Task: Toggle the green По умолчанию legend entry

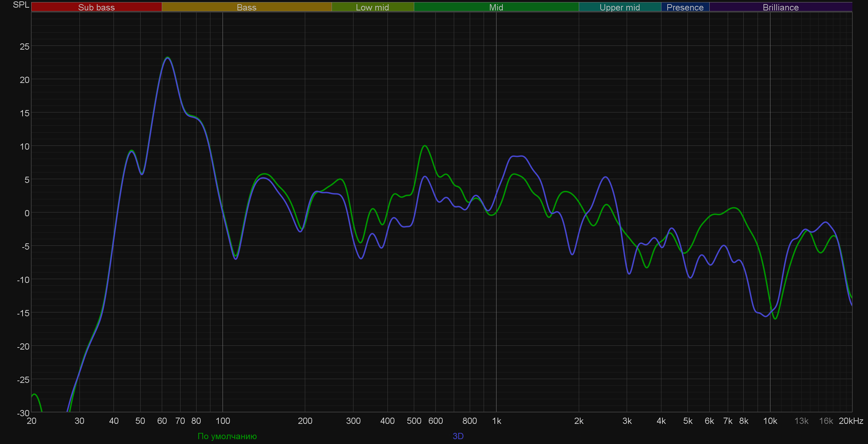Action: (227, 436)
